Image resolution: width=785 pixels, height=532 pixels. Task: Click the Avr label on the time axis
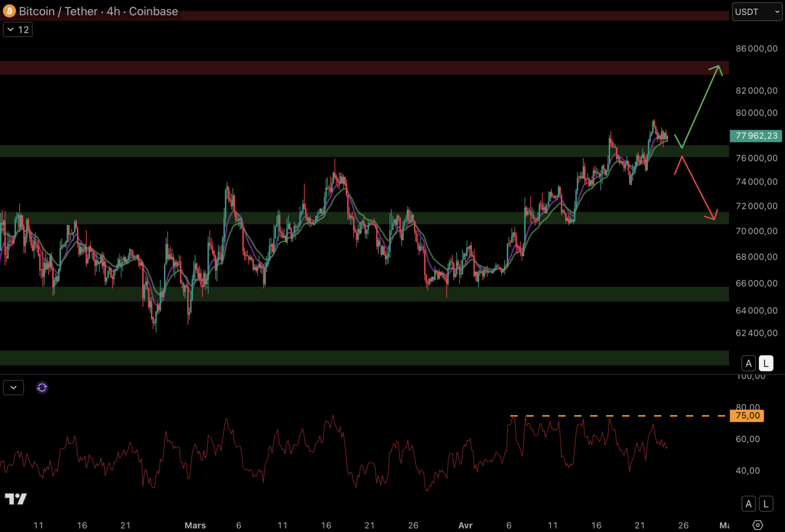[x=465, y=525]
